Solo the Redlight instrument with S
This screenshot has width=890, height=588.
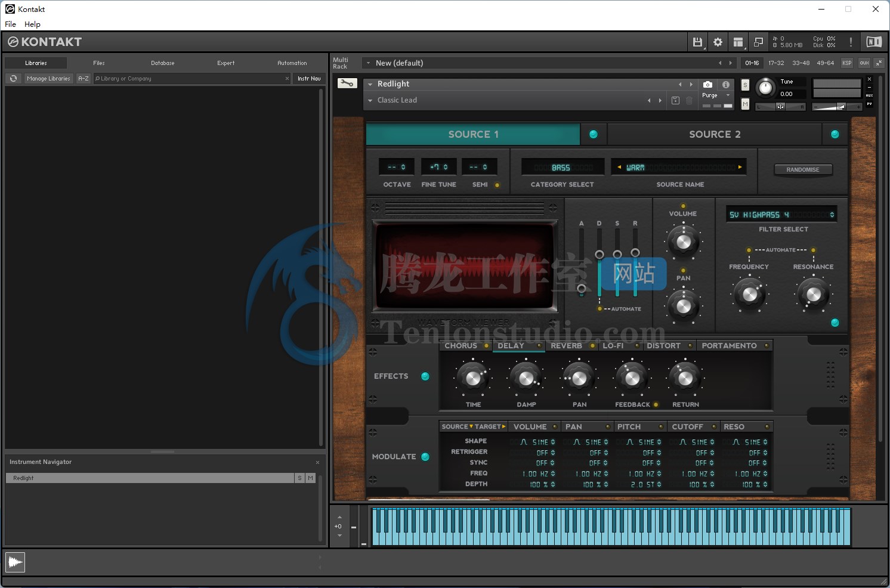coord(745,85)
